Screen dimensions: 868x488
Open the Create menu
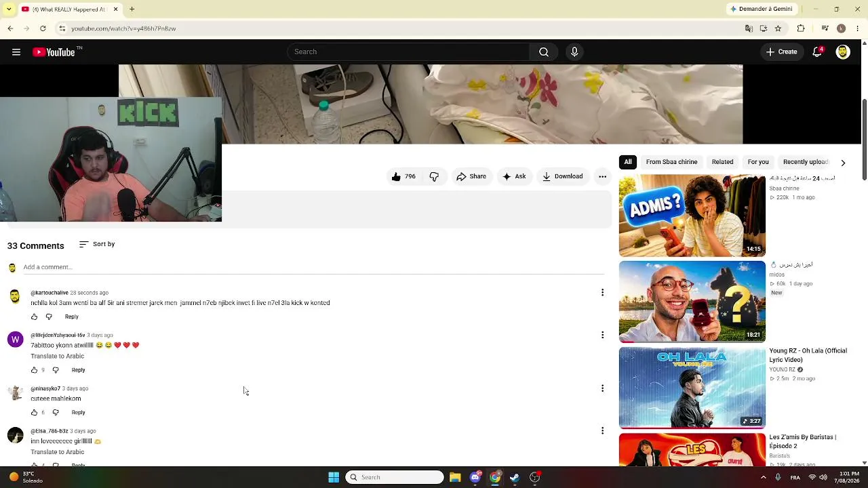(782, 52)
